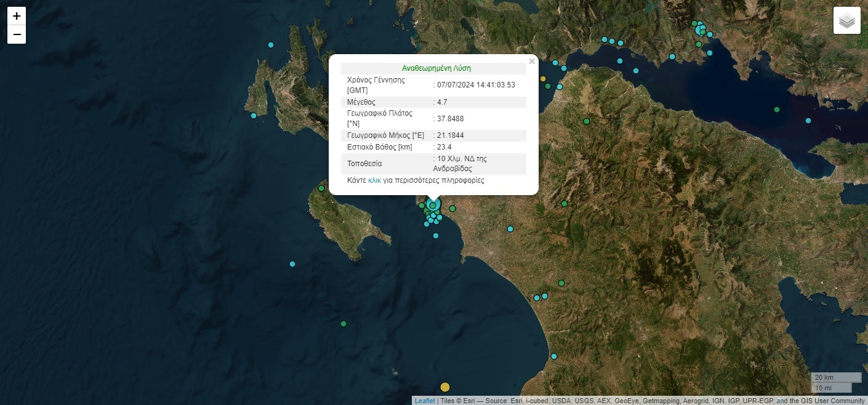Click the cyan marker off Kefalonia's west coast
The width and height of the screenshot is (868, 405).
pos(253,116)
